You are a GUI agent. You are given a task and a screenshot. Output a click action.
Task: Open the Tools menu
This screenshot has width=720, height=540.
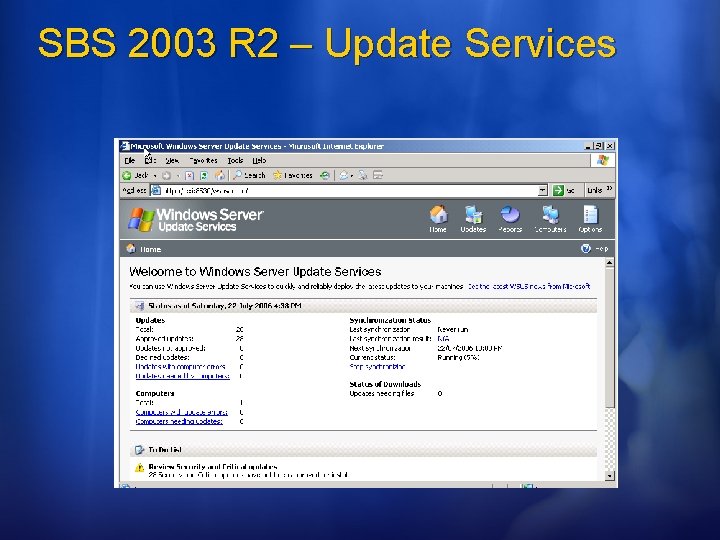[x=235, y=160]
